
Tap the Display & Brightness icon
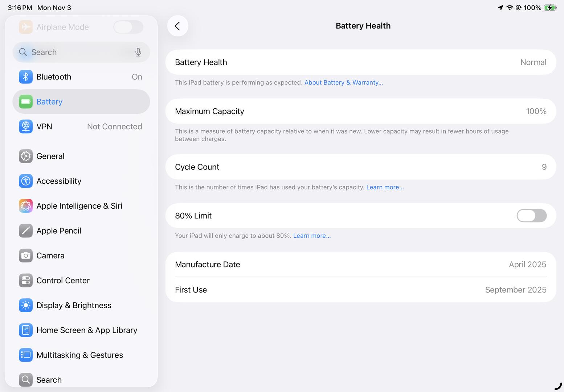[26, 305]
